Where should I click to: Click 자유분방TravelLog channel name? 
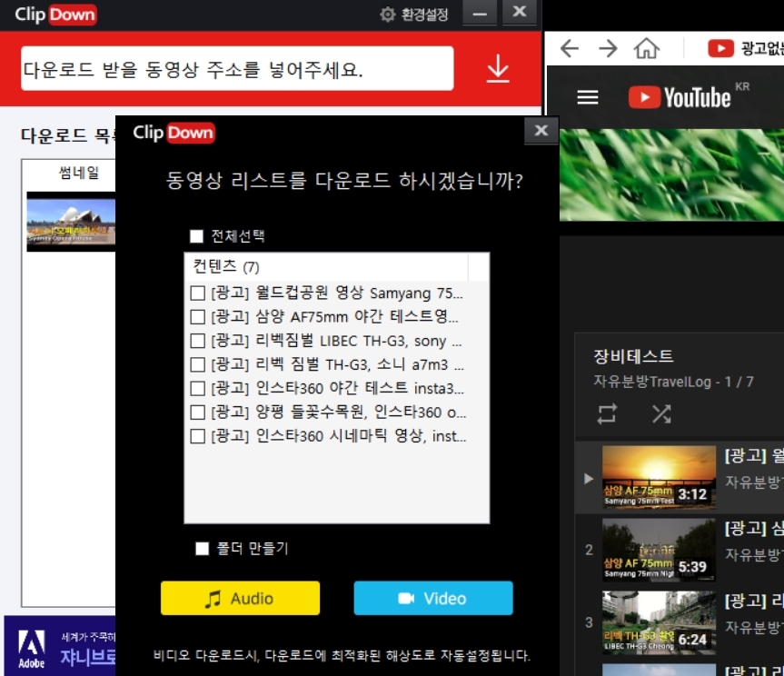click(652, 382)
